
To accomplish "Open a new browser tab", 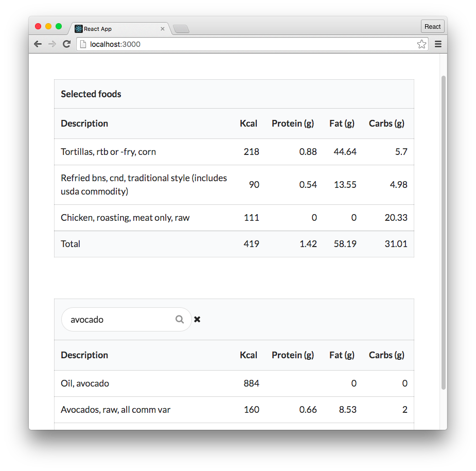I will pos(181,29).
